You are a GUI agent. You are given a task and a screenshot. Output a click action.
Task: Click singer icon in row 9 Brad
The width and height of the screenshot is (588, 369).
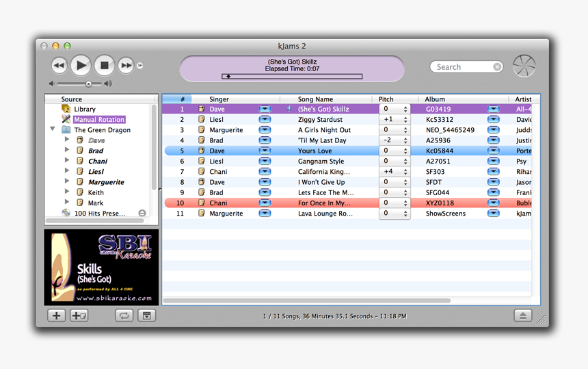(202, 192)
